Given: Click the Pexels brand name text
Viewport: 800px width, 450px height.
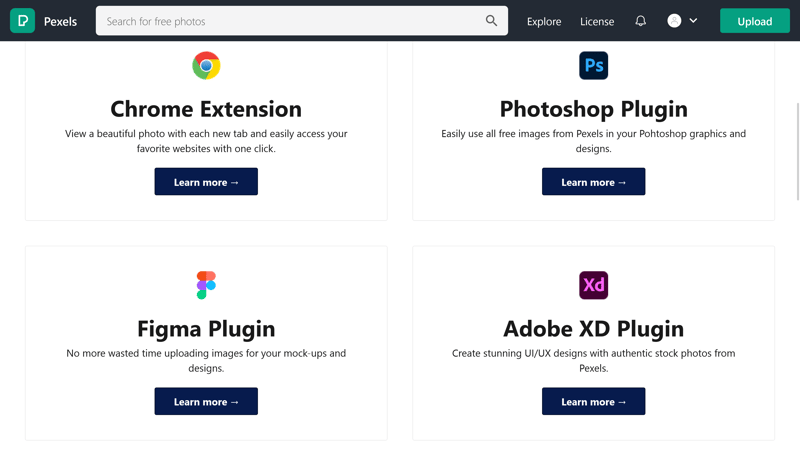Looking at the screenshot, I should click(60, 21).
